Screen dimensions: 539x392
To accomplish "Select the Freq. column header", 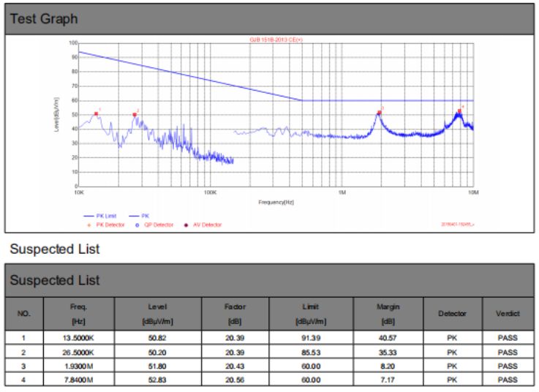I will coord(79,314).
